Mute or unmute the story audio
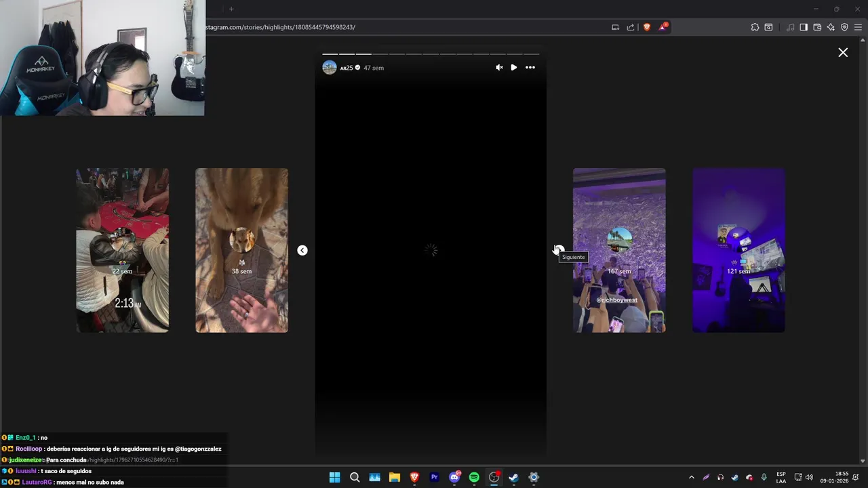Screen dimensions: 868x488 click(499, 68)
